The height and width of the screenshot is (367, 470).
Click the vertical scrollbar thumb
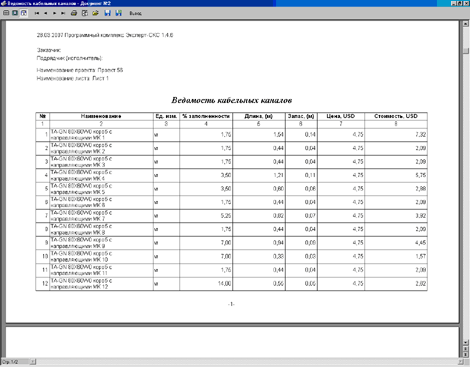pos(466,51)
